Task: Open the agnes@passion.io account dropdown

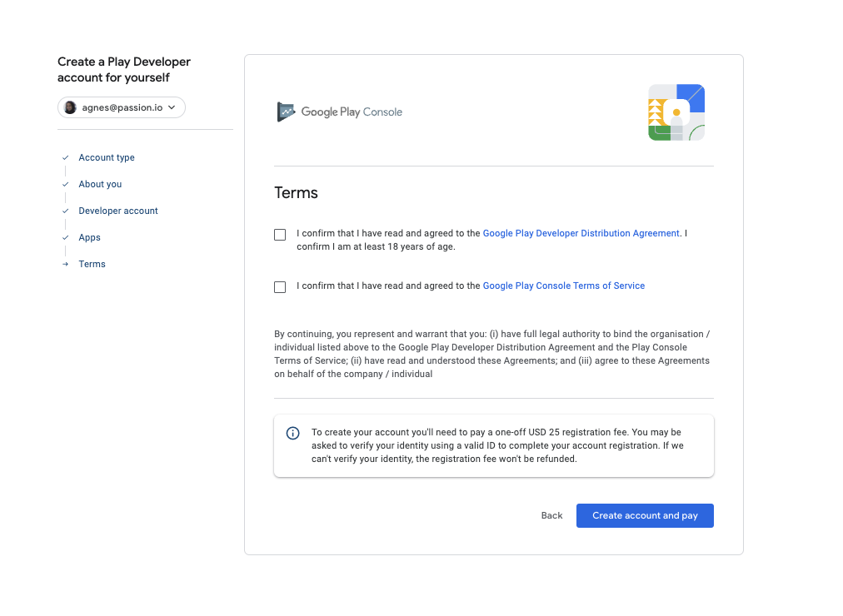Action: (x=122, y=107)
